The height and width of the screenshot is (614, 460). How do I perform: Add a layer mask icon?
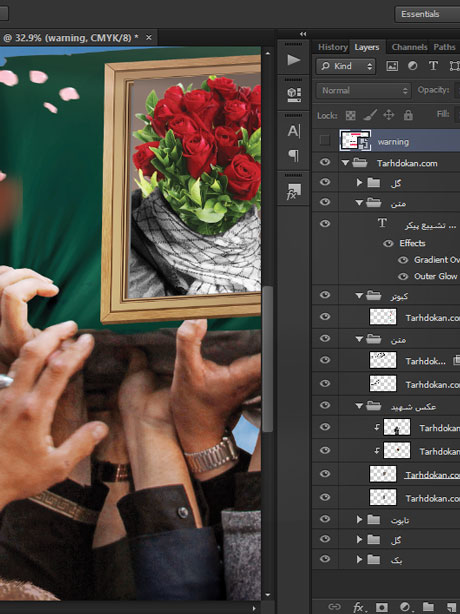coord(381,607)
